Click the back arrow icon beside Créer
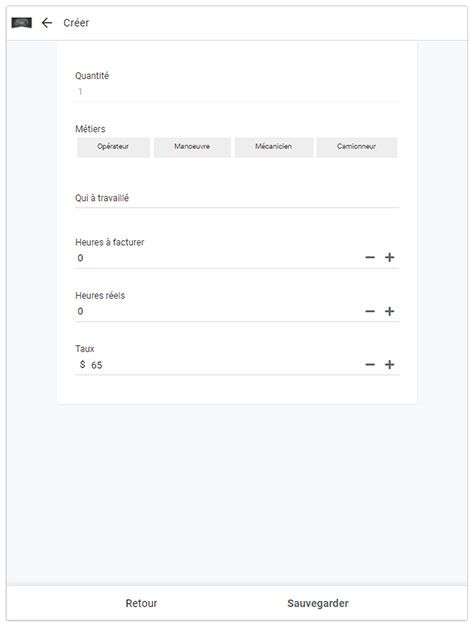Screen dimensions: 471x626 click(x=47, y=23)
